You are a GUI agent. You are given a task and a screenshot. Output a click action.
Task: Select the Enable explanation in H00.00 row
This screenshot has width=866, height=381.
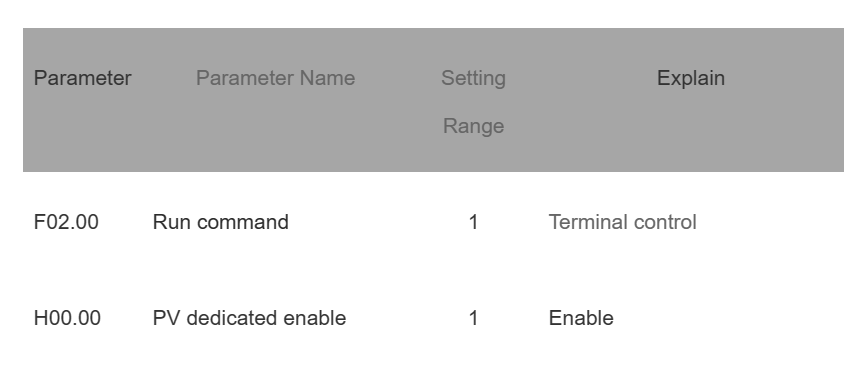pos(581,318)
